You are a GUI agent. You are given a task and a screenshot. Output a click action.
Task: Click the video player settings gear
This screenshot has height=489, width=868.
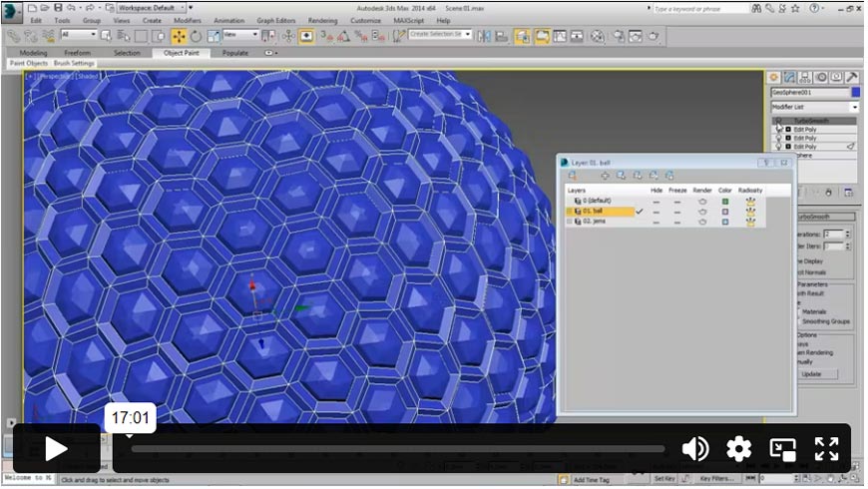pos(738,449)
